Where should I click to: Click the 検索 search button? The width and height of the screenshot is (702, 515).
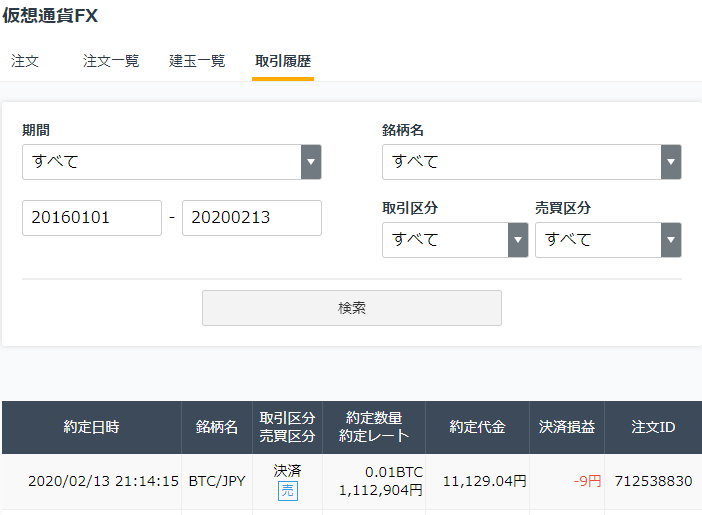(351, 308)
